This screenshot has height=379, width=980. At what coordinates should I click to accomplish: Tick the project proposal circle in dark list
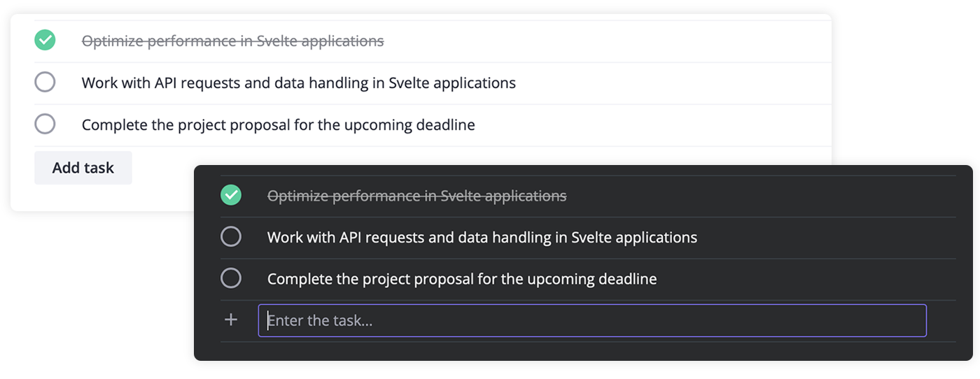pos(231,279)
